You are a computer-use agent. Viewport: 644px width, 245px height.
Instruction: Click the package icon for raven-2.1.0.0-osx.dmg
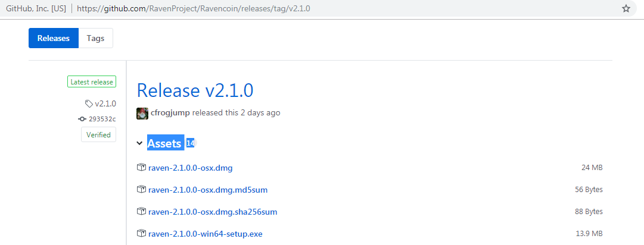point(141,167)
